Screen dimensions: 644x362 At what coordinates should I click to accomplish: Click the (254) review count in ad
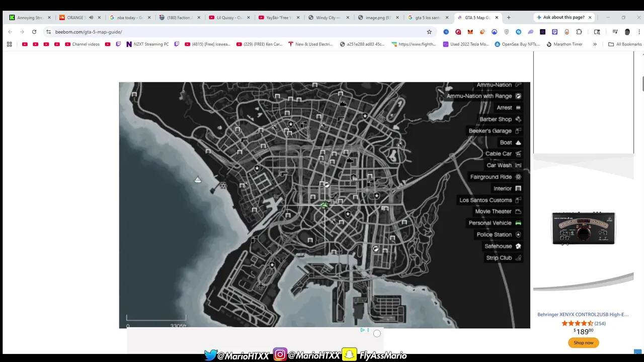tap(600, 324)
